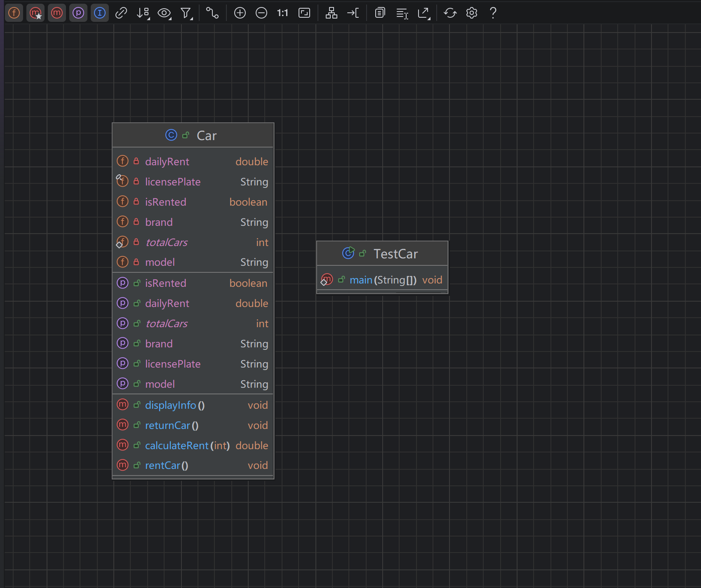Image resolution: width=701 pixels, height=588 pixels.
Task: Open the sort order dropdown
Action: (143, 13)
